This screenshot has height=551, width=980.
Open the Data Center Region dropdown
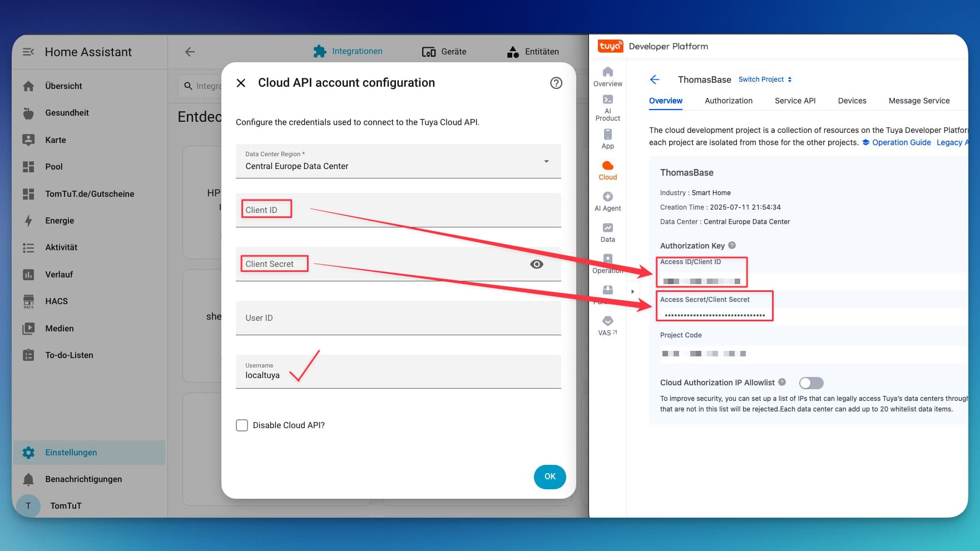click(x=398, y=161)
